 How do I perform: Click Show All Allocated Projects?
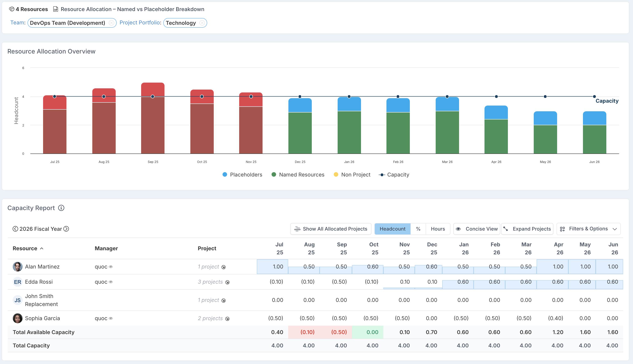(x=331, y=229)
